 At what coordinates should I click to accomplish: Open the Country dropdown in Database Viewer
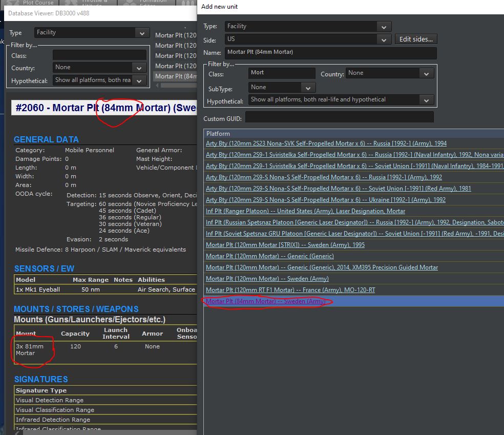pos(99,68)
